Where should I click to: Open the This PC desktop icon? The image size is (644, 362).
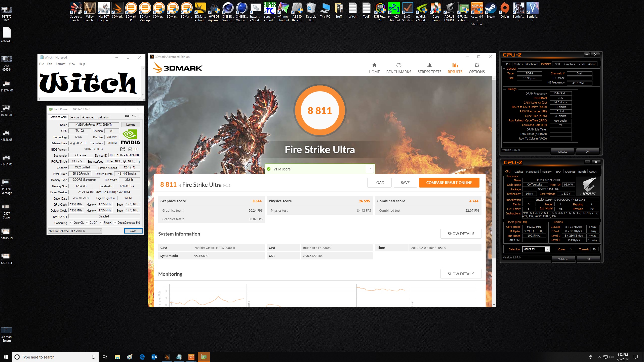tap(325, 11)
